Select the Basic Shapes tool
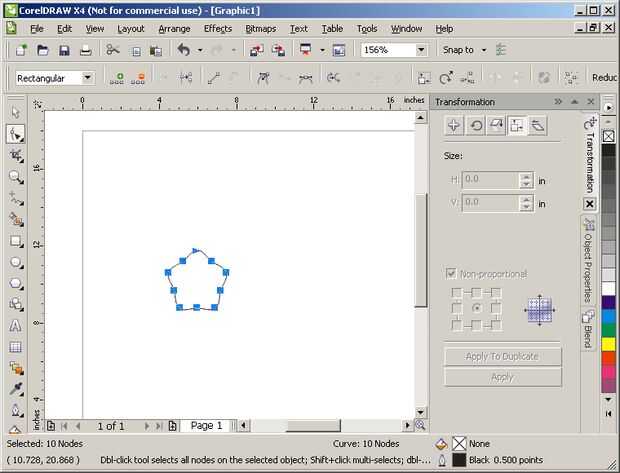Image resolution: width=620 pixels, height=473 pixels. [x=15, y=305]
